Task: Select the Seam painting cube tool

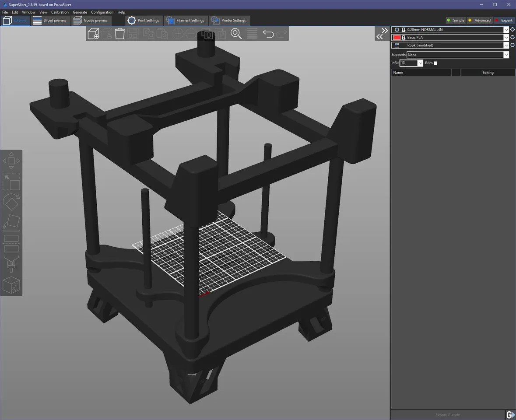Action: click(x=11, y=285)
